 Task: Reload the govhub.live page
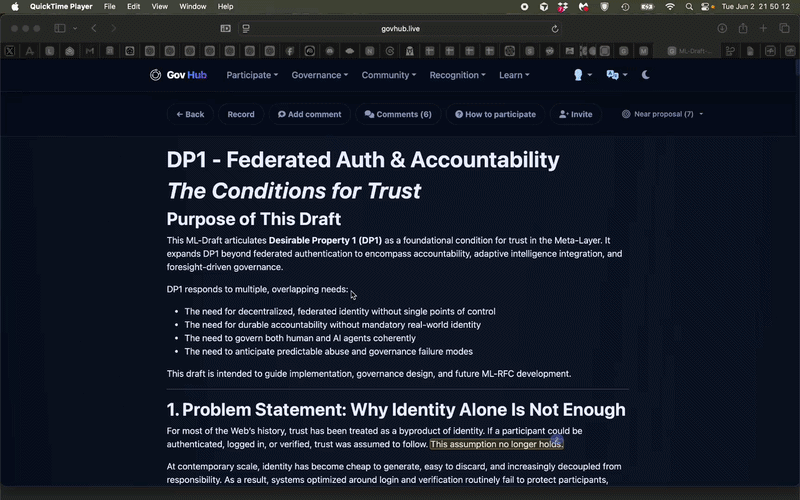[x=555, y=29]
